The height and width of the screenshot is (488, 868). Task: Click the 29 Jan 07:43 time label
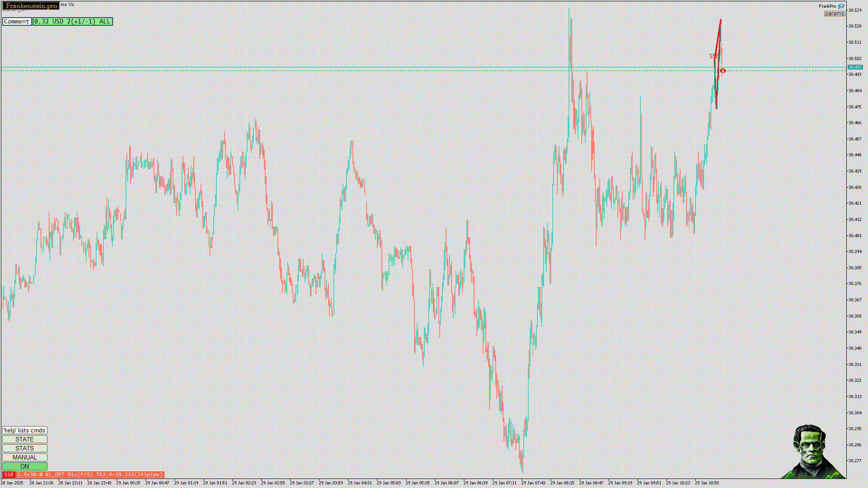pyautogui.click(x=533, y=483)
